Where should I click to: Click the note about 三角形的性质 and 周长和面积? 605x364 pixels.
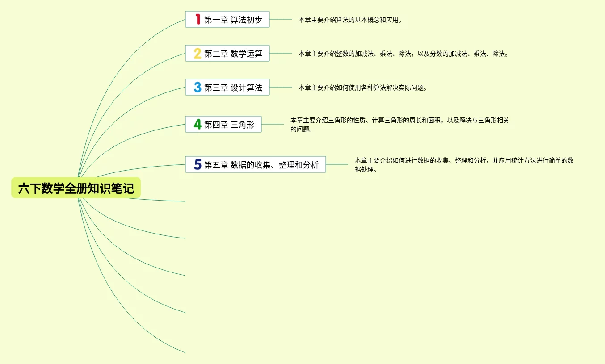point(400,125)
